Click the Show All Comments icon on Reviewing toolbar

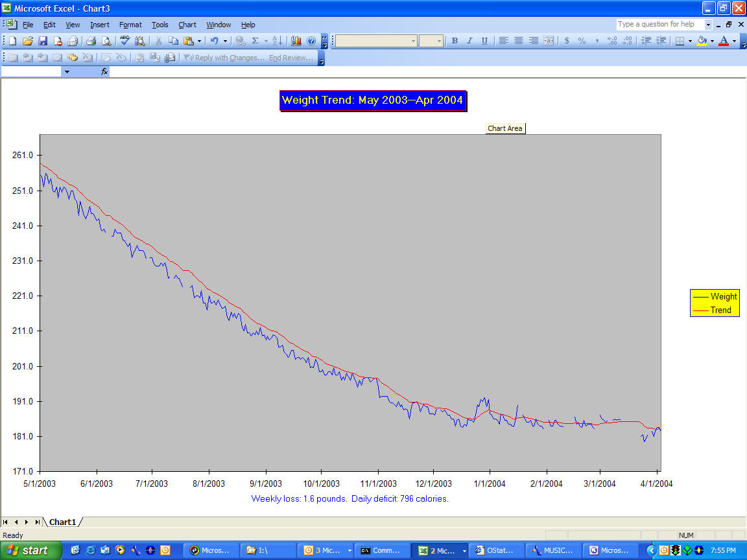(x=73, y=58)
